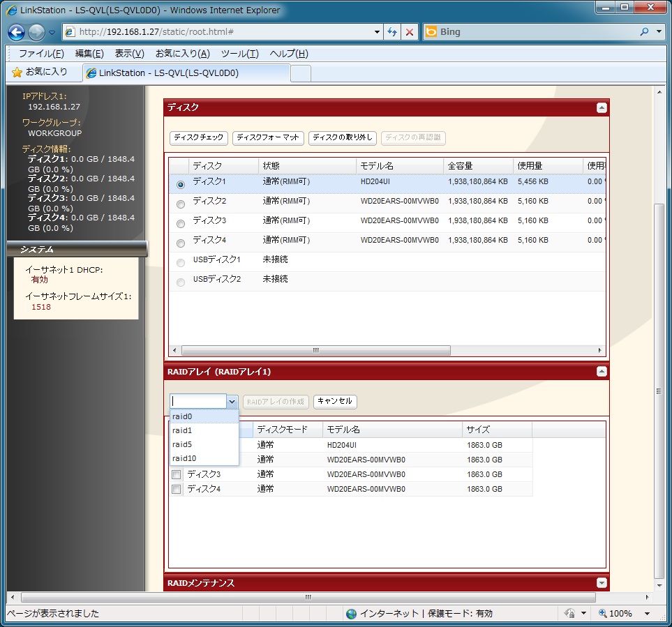Click the Refresh page icon
The height and width of the screenshot is (627, 672).
(392, 32)
